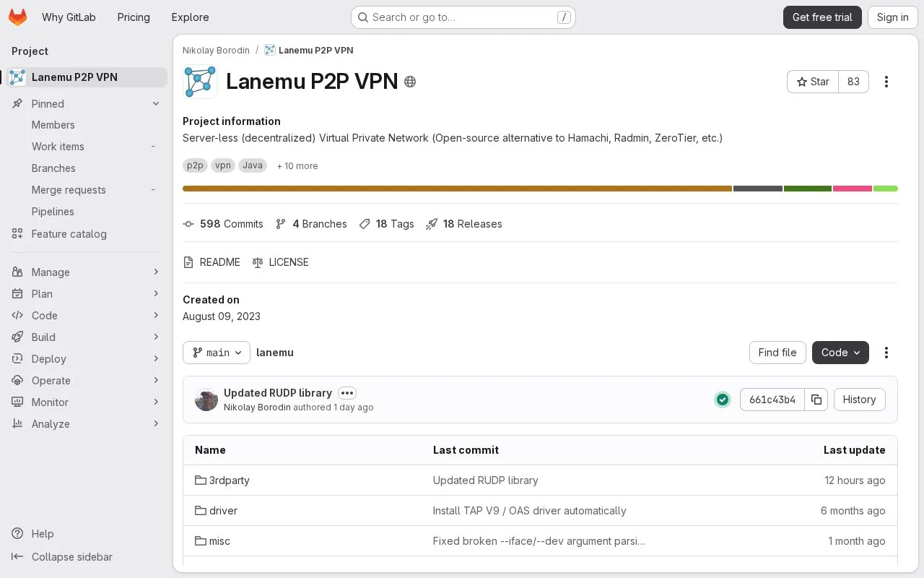Image resolution: width=924 pixels, height=578 pixels.
Task: Expand the Operate menu
Action: (87, 381)
